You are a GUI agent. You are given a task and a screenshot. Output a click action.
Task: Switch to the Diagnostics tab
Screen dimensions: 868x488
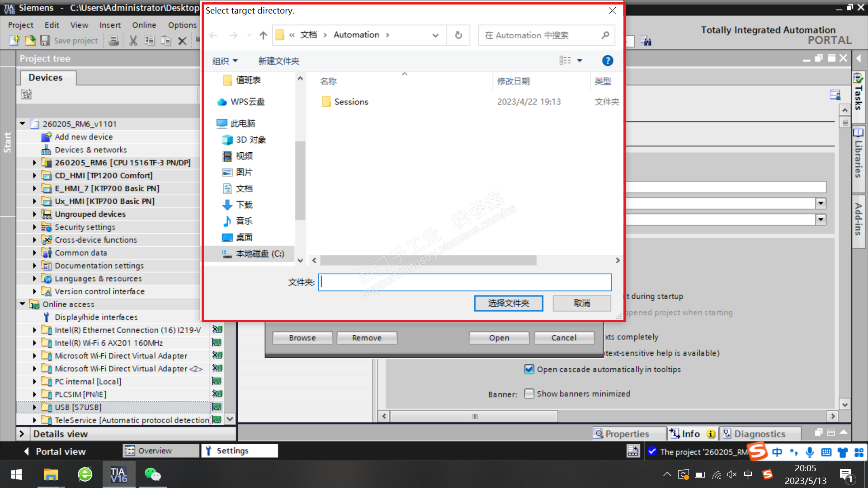click(x=759, y=434)
